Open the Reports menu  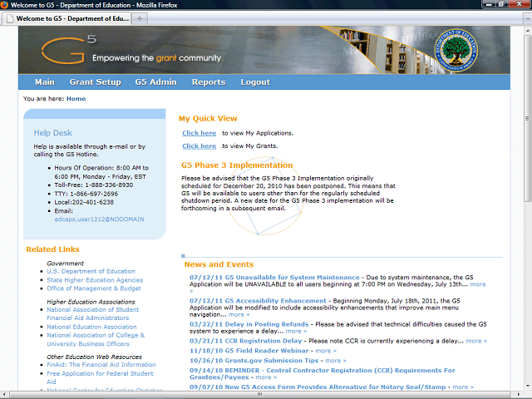pyautogui.click(x=209, y=82)
